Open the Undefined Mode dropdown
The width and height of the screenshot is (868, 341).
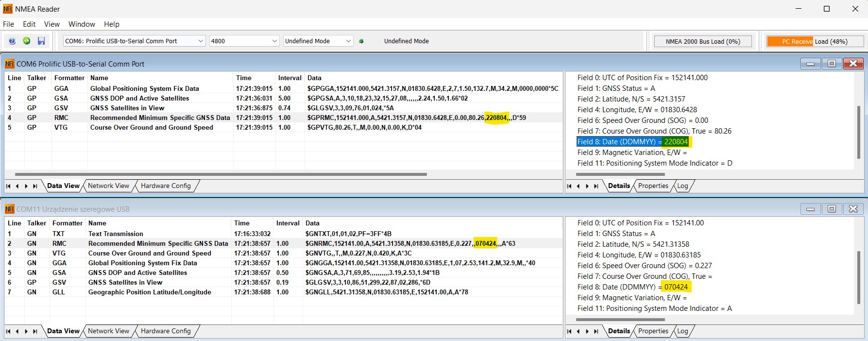tap(348, 41)
